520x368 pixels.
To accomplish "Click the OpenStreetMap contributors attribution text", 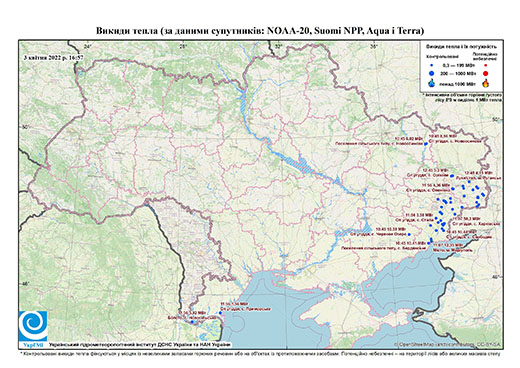I will coord(449,344).
